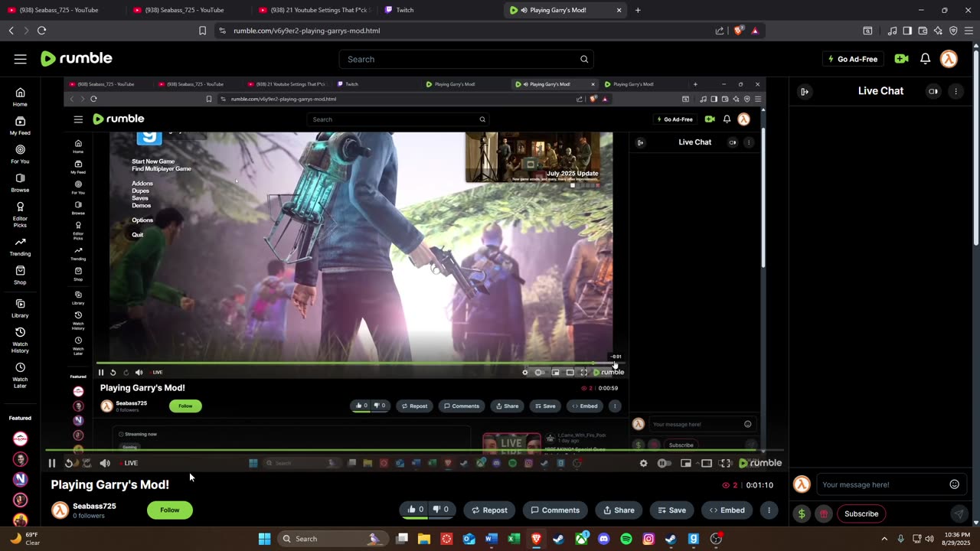The height and width of the screenshot is (551, 980).
Task: Pause the live stream video
Action: [52, 463]
